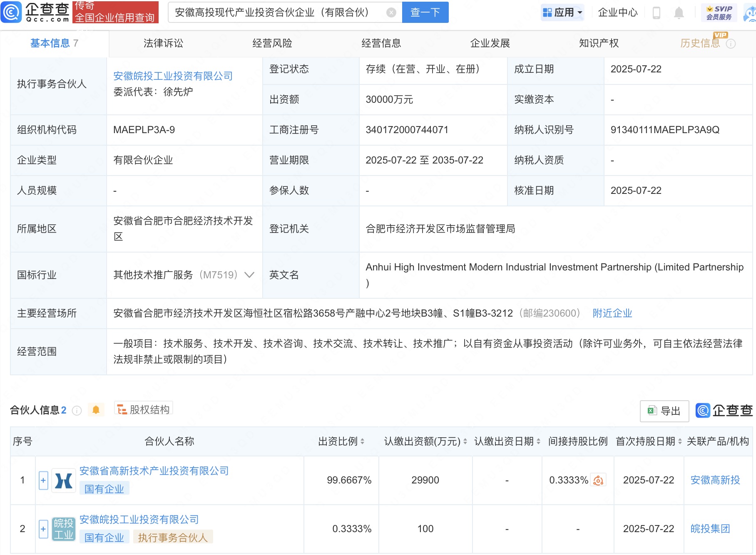Open indirect shareholding chart icon beside 0.3333%
Viewport: 756px width, 555px height.
click(x=598, y=481)
